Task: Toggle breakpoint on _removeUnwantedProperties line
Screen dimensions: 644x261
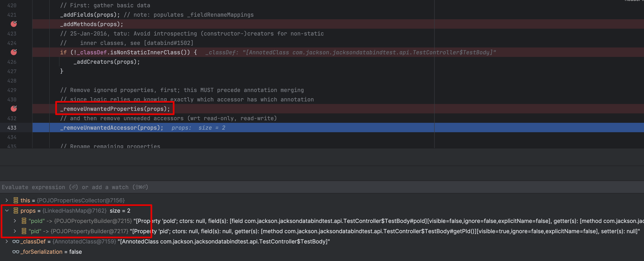Action: coord(14,109)
